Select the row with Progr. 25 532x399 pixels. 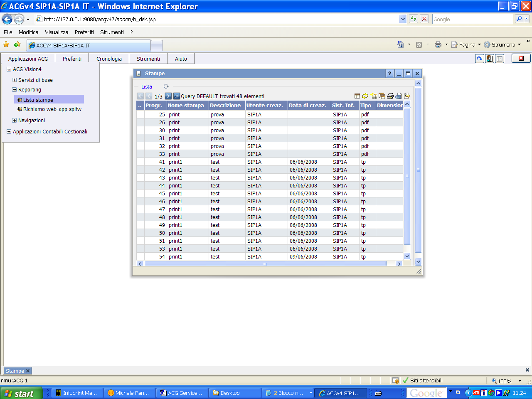tap(270, 115)
